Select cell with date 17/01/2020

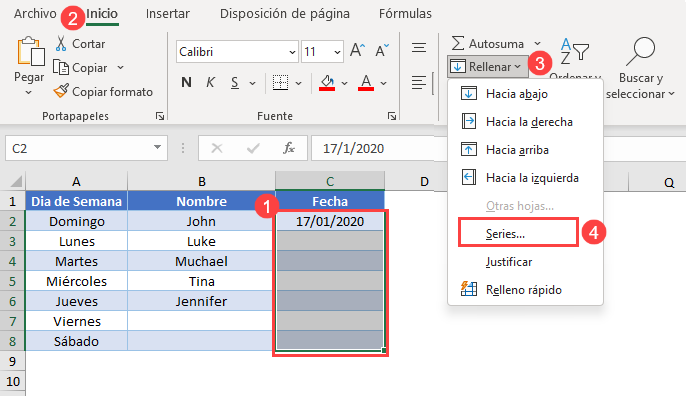point(330,221)
